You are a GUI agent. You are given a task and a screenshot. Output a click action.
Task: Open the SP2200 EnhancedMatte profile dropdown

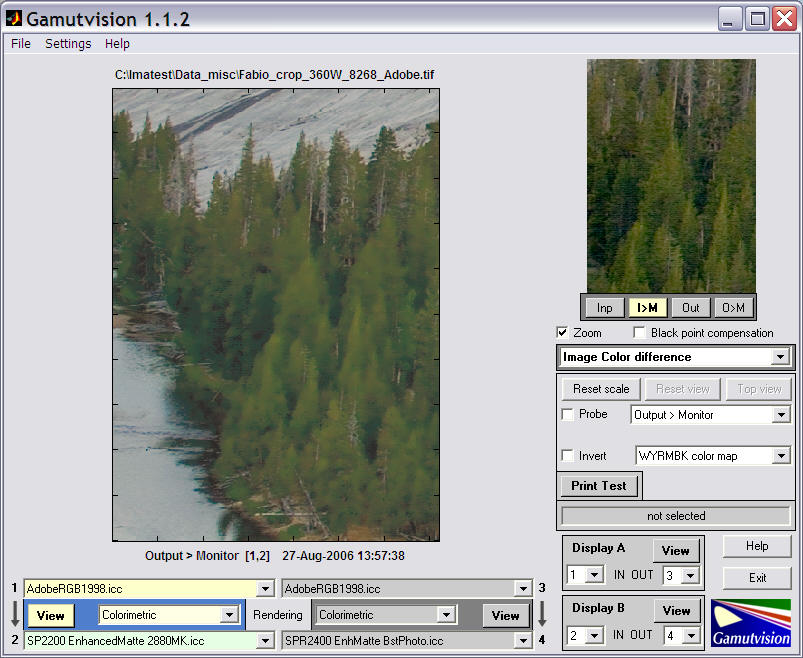149,641
